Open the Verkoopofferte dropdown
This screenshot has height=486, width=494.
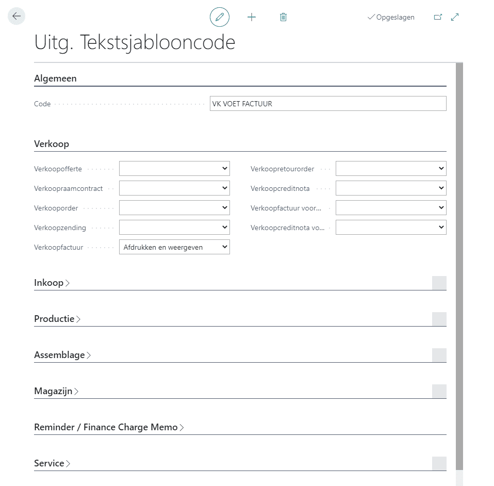[174, 168]
